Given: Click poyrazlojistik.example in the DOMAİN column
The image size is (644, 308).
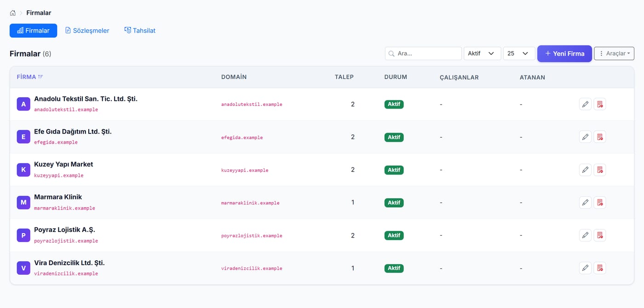Looking at the screenshot, I should coord(252,235).
